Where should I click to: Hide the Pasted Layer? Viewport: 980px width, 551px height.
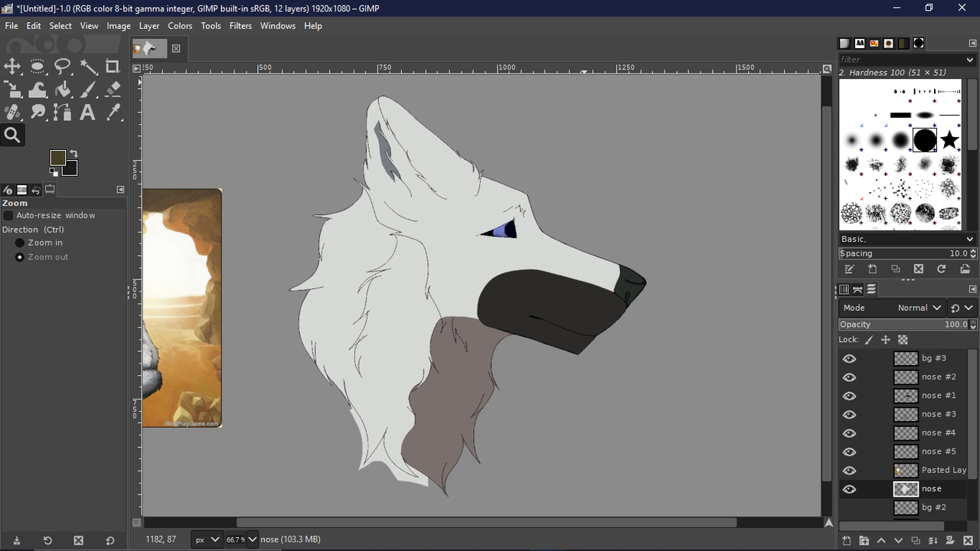(849, 471)
